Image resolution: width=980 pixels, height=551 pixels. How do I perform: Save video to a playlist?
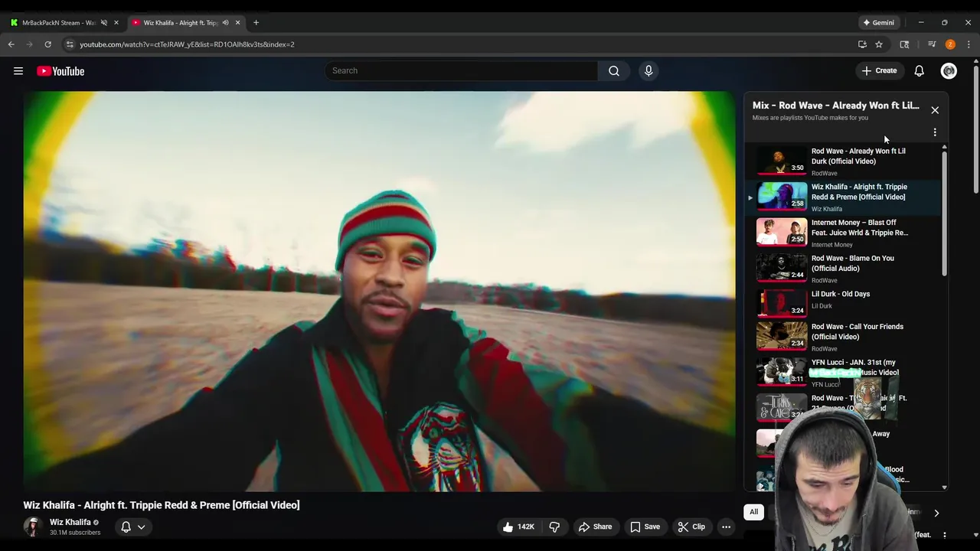[x=645, y=527]
